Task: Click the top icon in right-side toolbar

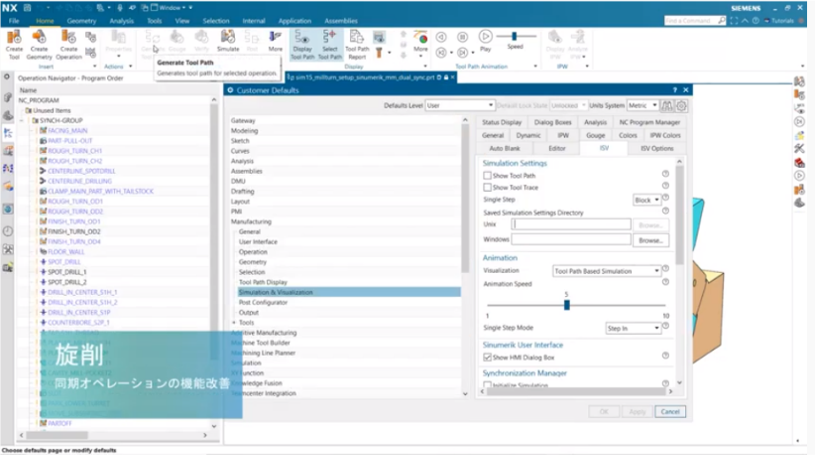Action: coord(799,81)
